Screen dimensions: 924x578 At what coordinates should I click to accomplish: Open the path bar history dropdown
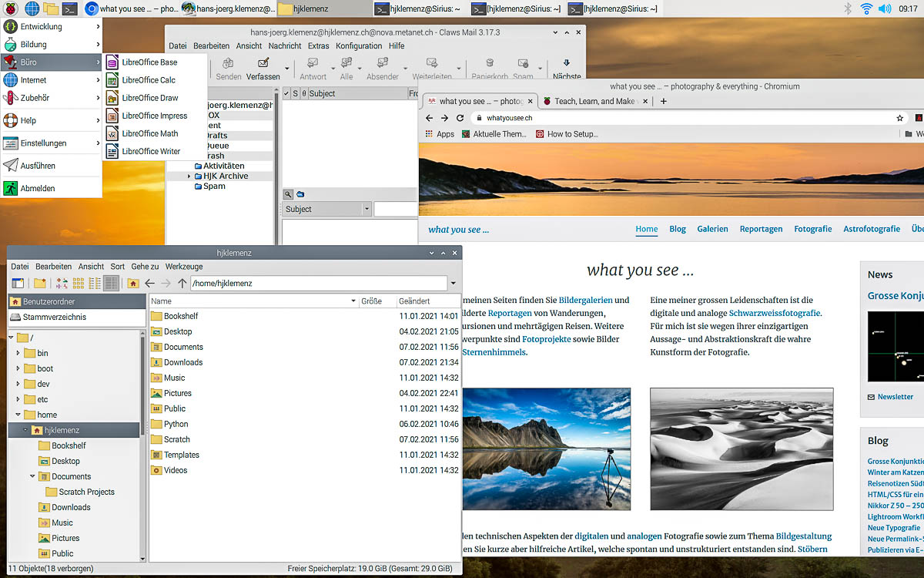point(451,284)
